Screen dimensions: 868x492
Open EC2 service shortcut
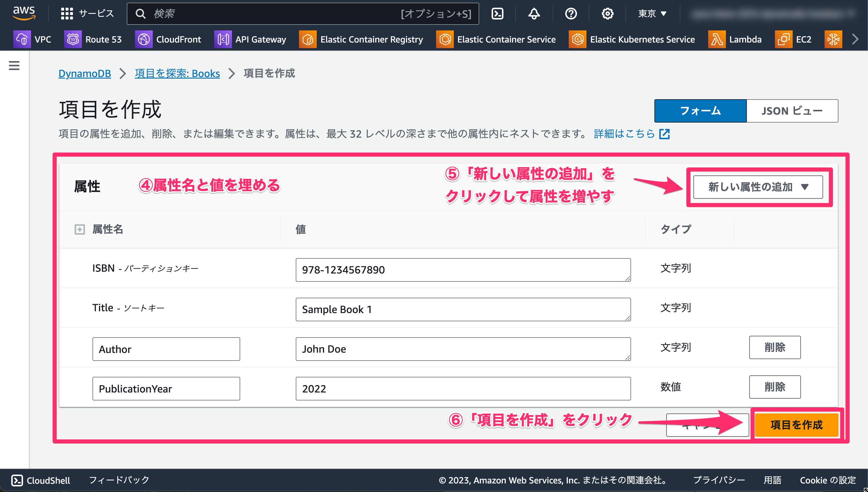(x=793, y=39)
